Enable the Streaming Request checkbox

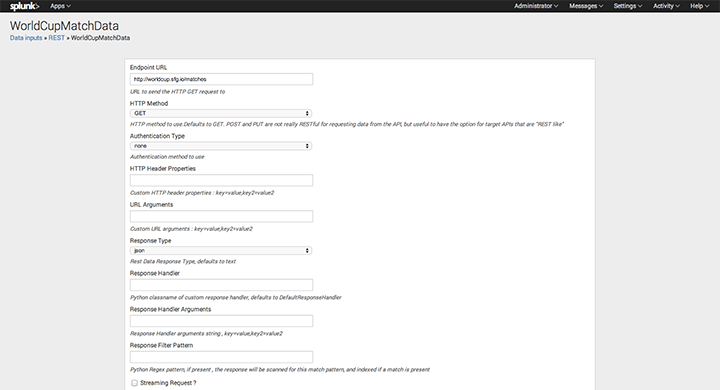[x=134, y=383]
